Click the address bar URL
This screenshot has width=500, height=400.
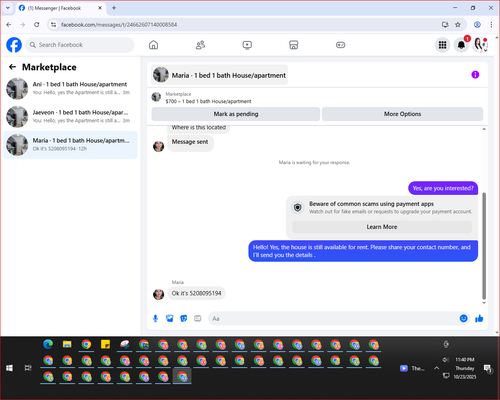click(x=119, y=25)
